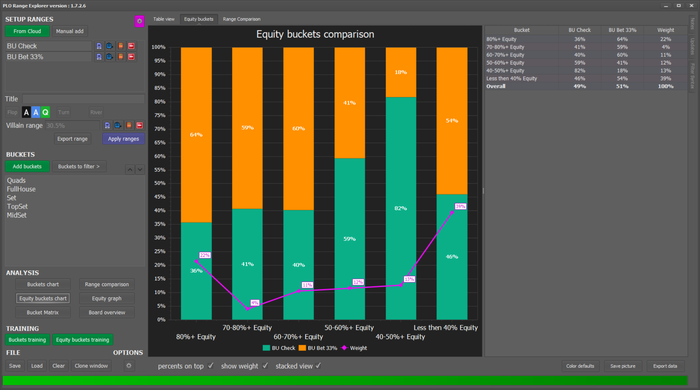Open range editor icon for BU Check row
Screen dimensions: 700x390
[x=99, y=46]
